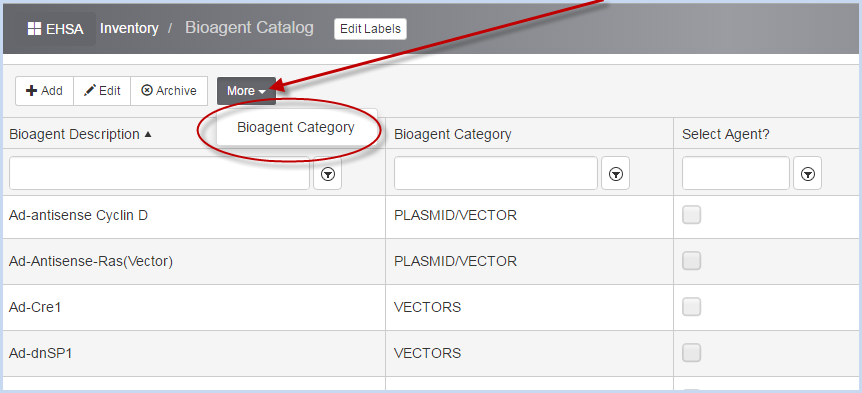Sort by Bioagent Category column header

point(452,134)
